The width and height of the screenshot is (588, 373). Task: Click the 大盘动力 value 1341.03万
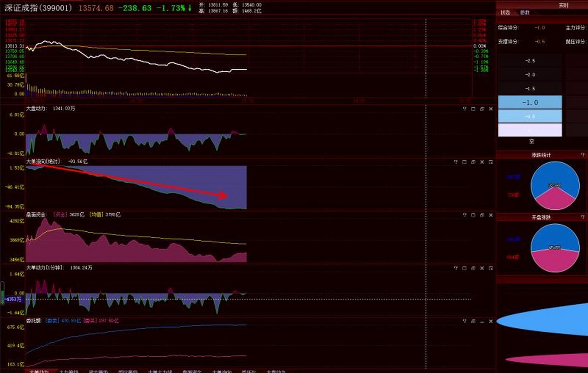point(64,108)
